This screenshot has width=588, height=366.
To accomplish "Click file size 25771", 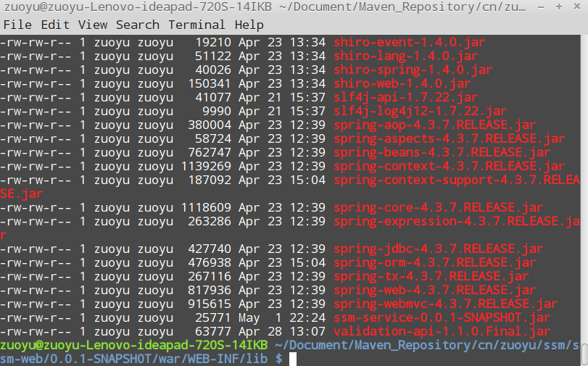I will pyautogui.click(x=213, y=318).
